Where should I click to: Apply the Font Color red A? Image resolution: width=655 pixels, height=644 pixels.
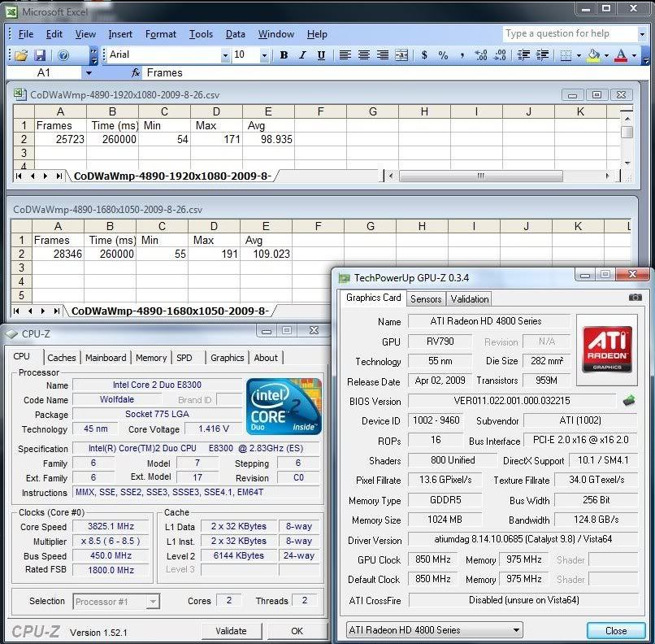[x=621, y=55]
